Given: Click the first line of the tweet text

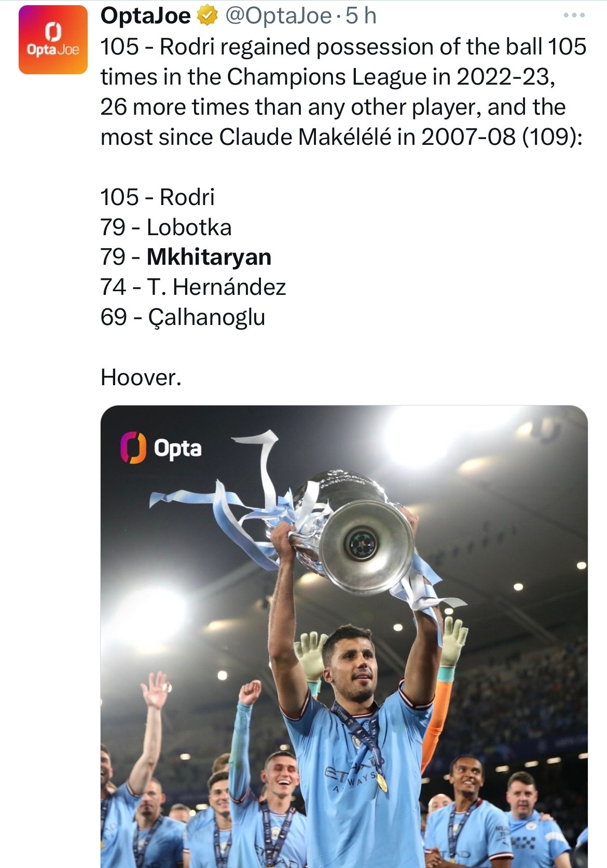Looking at the screenshot, I should (x=343, y=47).
